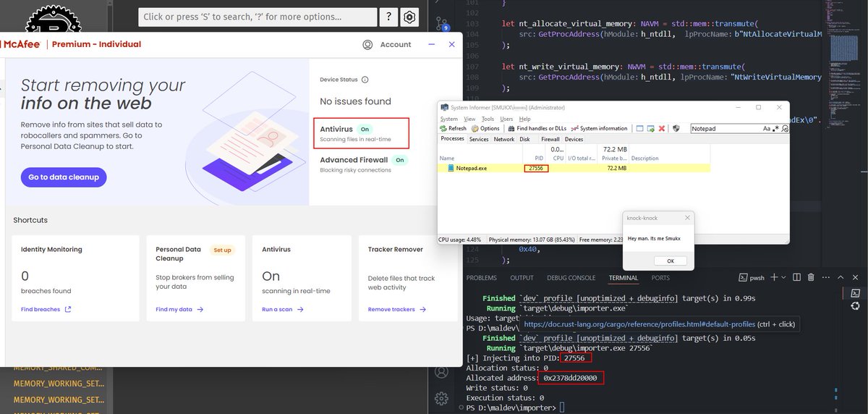Select the Identity Monitoring card title
The height and width of the screenshot is (414, 868).
coord(51,249)
